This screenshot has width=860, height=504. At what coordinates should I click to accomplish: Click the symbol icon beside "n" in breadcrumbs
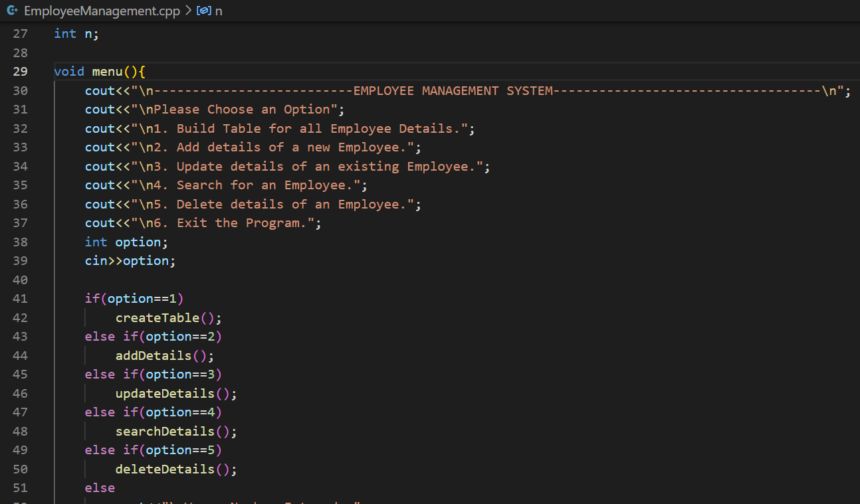point(203,11)
